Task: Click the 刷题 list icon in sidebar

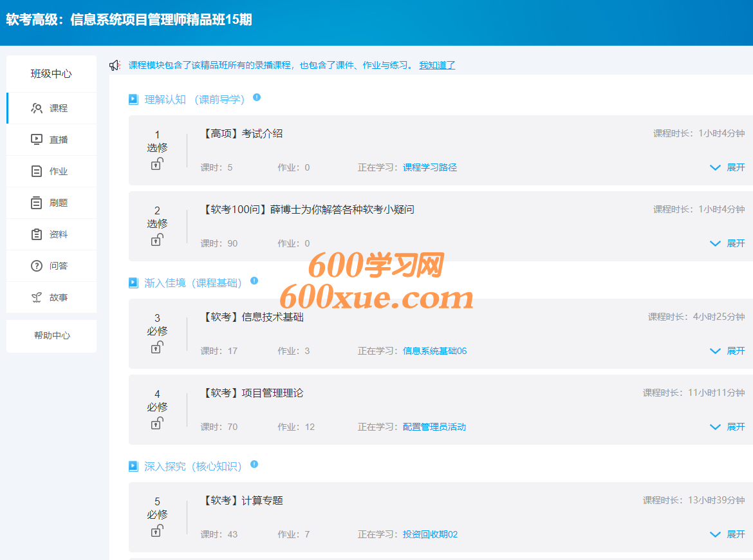Action: pyautogui.click(x=37, y=203)
